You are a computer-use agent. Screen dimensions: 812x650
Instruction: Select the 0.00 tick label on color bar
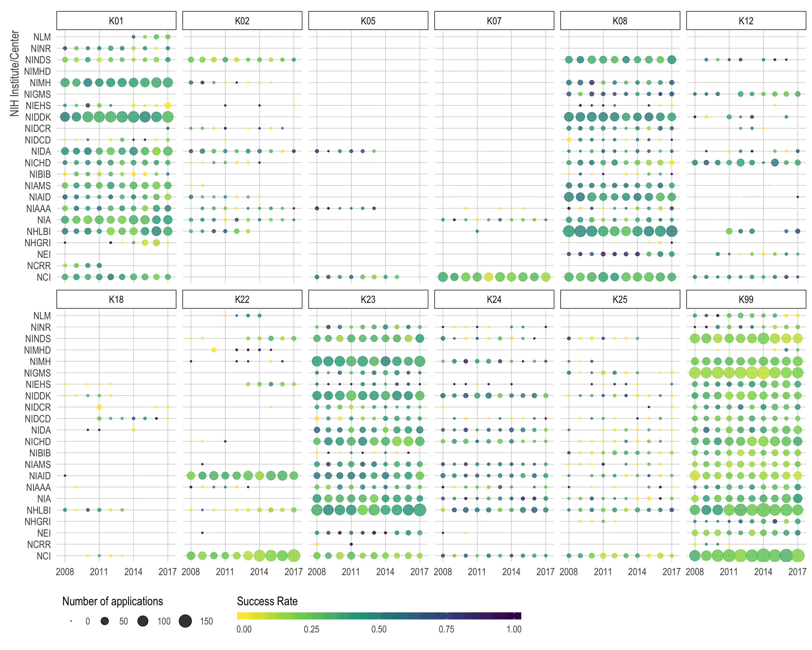point(244,629)
